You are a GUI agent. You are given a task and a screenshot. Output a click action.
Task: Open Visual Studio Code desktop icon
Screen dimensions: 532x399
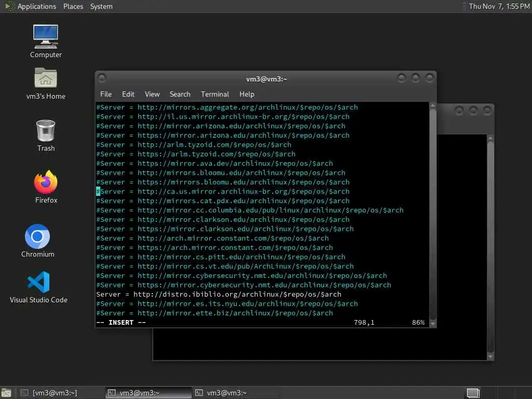[38, 287]
